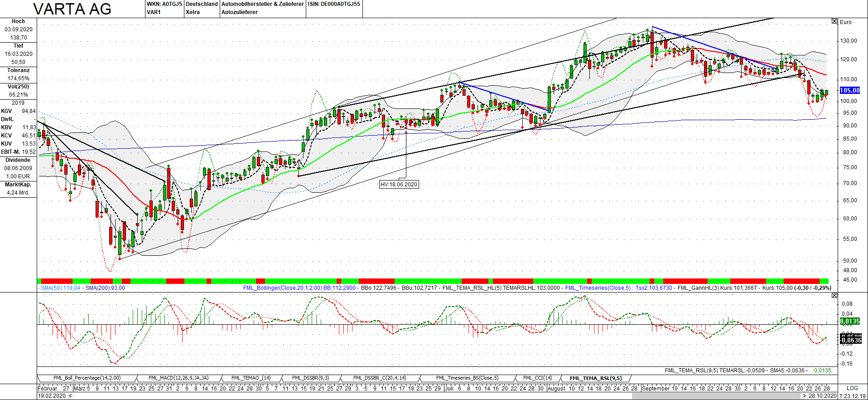The width and height of the screenshot is (868, 400).
Task: Click the WKN: A0TGJ5 header field
Action: (x=164, y=4)
